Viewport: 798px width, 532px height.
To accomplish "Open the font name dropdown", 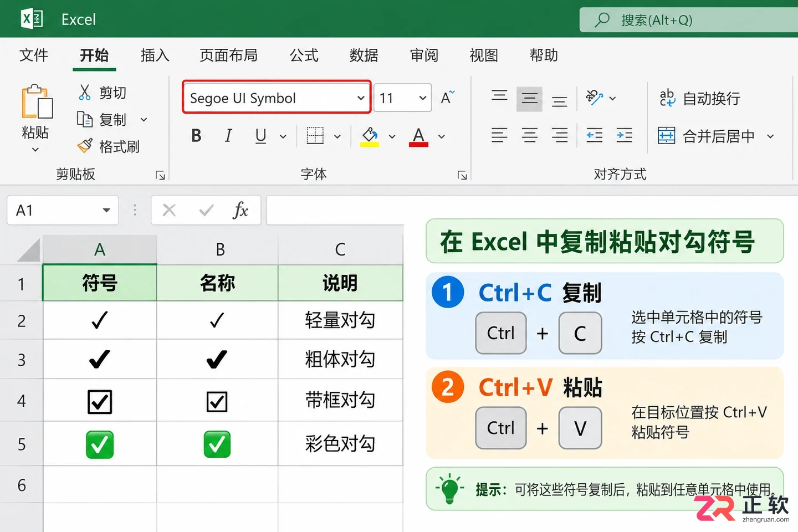I will pos(361,98).
